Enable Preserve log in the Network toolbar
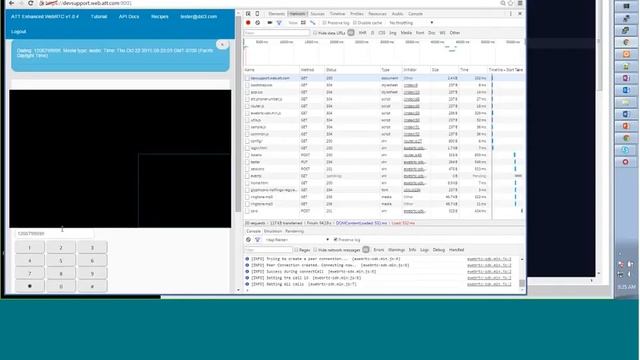Viewport: 640px width, 360px height. 324,23
